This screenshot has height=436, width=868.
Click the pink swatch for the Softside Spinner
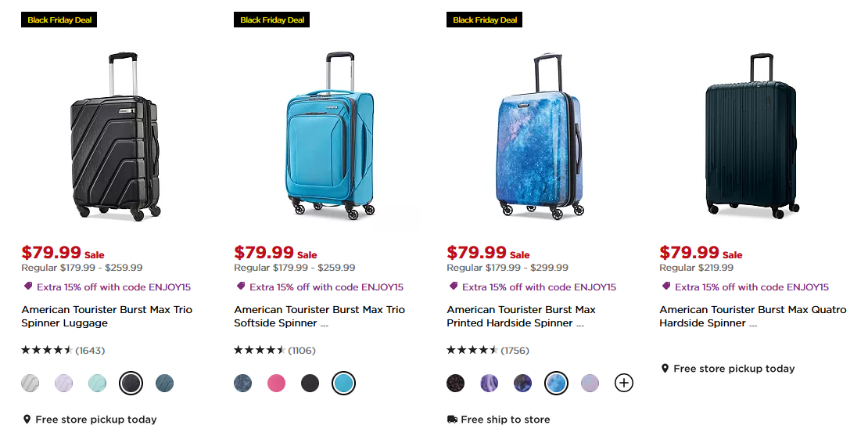point(276,383)
